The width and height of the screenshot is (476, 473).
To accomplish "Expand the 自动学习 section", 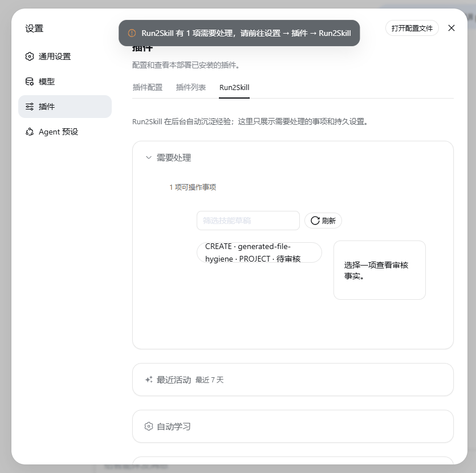I will point(292,426).
